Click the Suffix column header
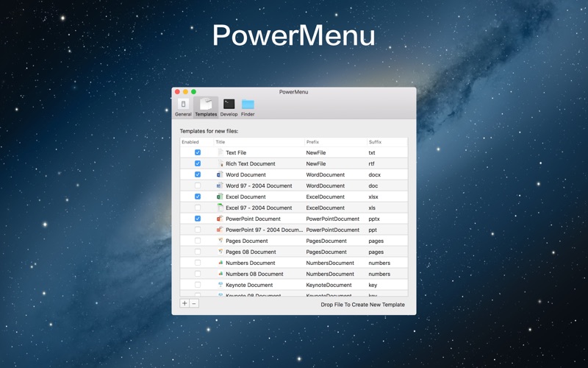Screen dimensions: 588x368 (387, 142)
